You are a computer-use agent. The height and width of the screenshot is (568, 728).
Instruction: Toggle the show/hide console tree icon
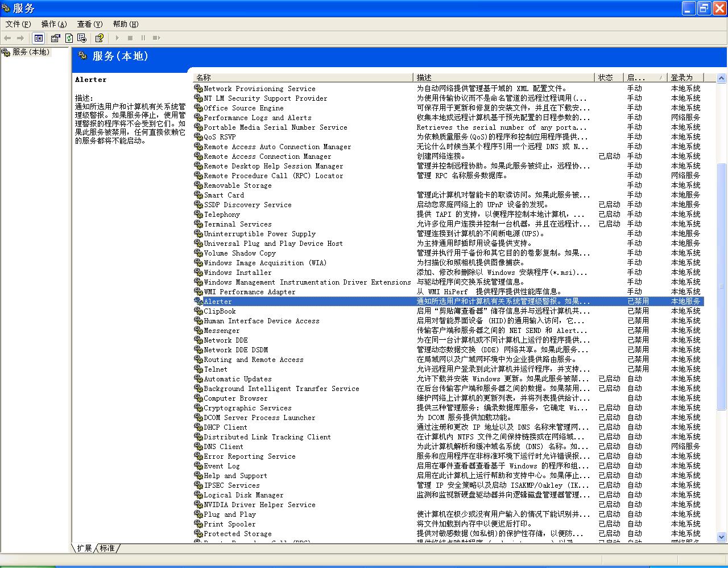point(38,38)
